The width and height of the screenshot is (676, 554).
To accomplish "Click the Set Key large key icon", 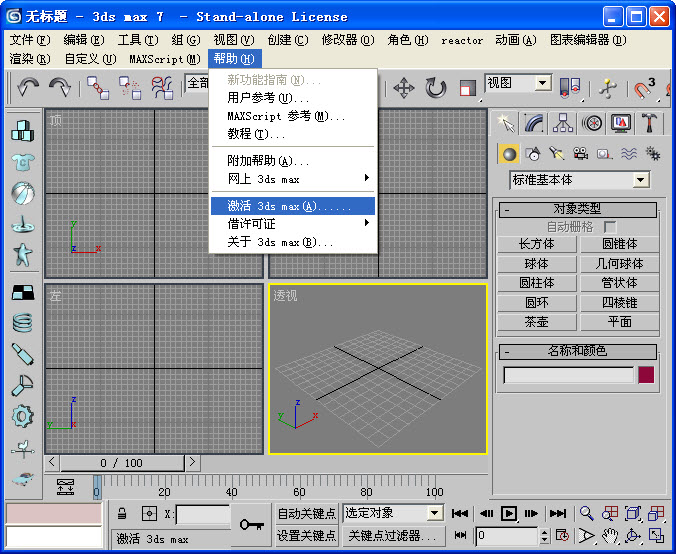I will point(251,524).
